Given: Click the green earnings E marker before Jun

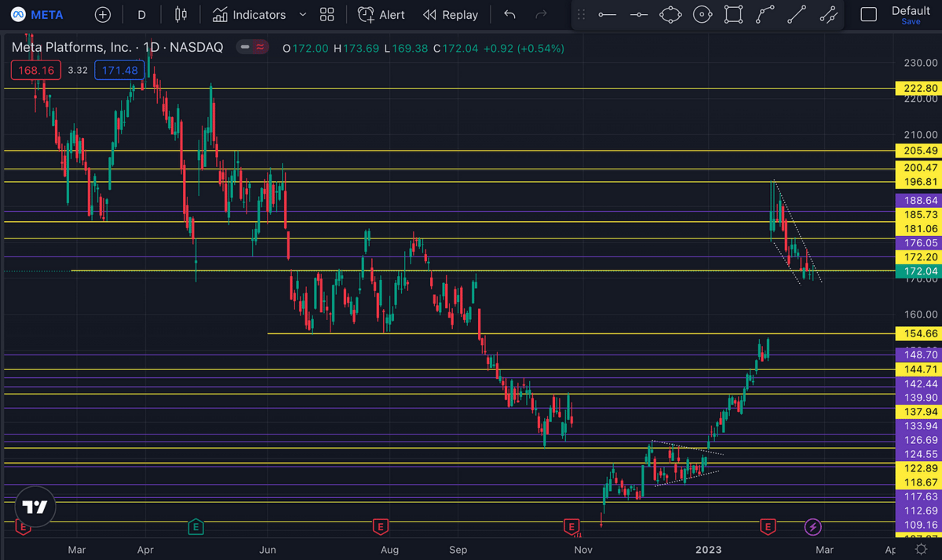Looking at the screenshot, I should (195, 526).
